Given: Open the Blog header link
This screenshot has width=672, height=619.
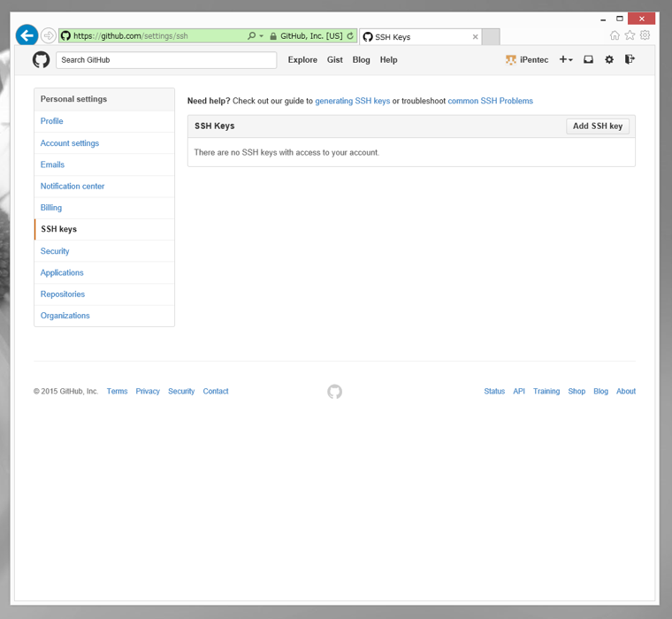Looking at the screenshot, I should tap(361, 60).
